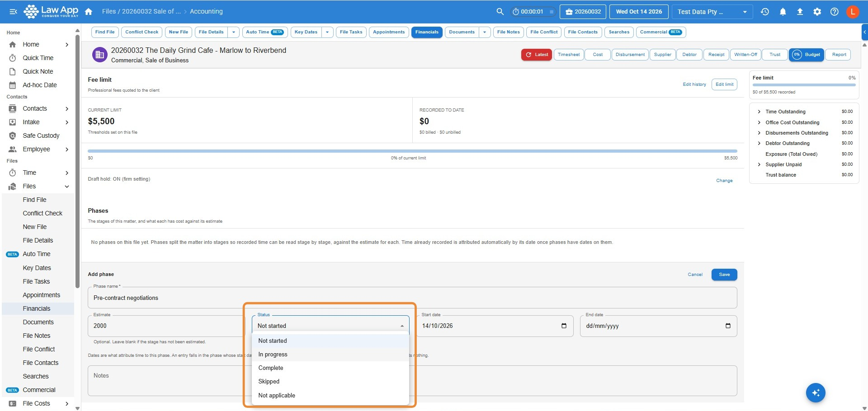Open the start date calendar picker icon
Image resolution: width=868 pixels, height=411 pixels.
[564, 326]
